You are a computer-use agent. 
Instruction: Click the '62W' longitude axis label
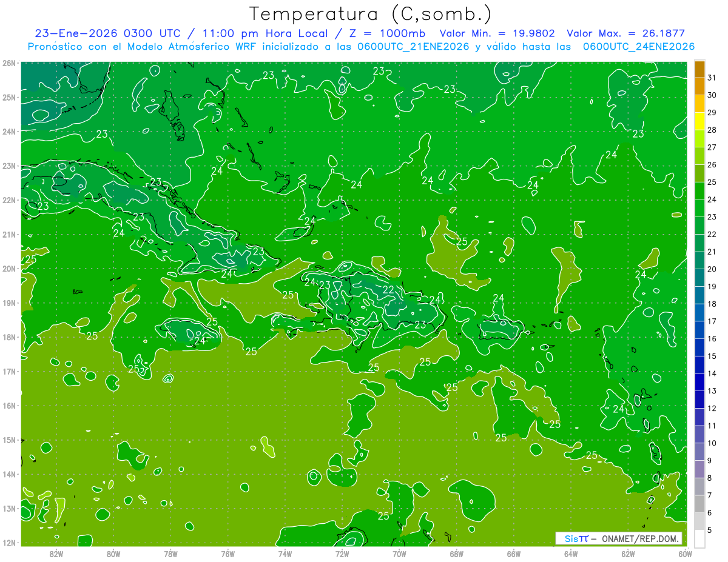[628, 554]
